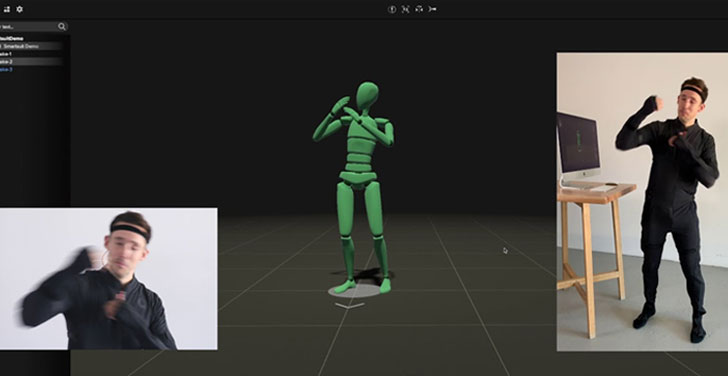Select the highlighted take-2 entry
The image size is (728, 376).
(x=31, y=61)
